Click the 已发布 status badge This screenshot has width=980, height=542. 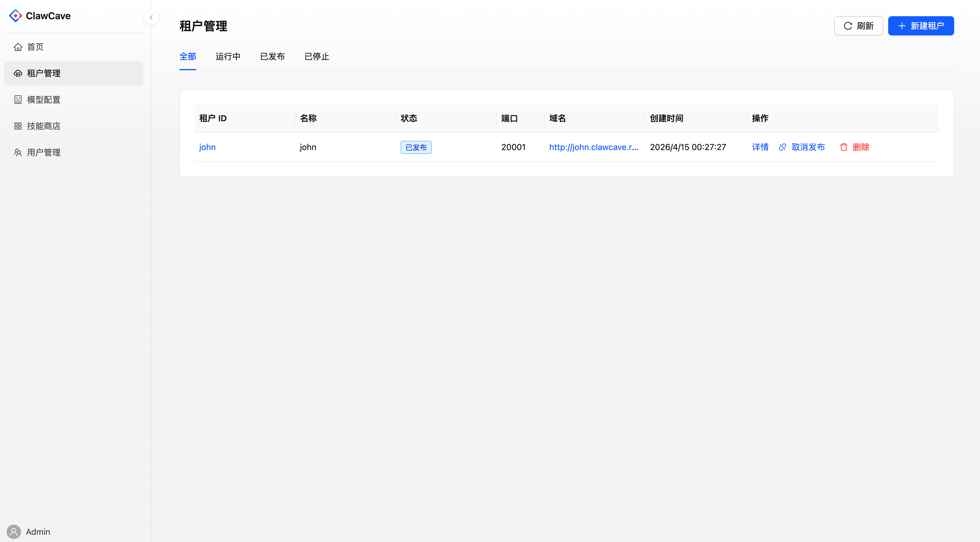pyautogui.click(x=416, y=147)
